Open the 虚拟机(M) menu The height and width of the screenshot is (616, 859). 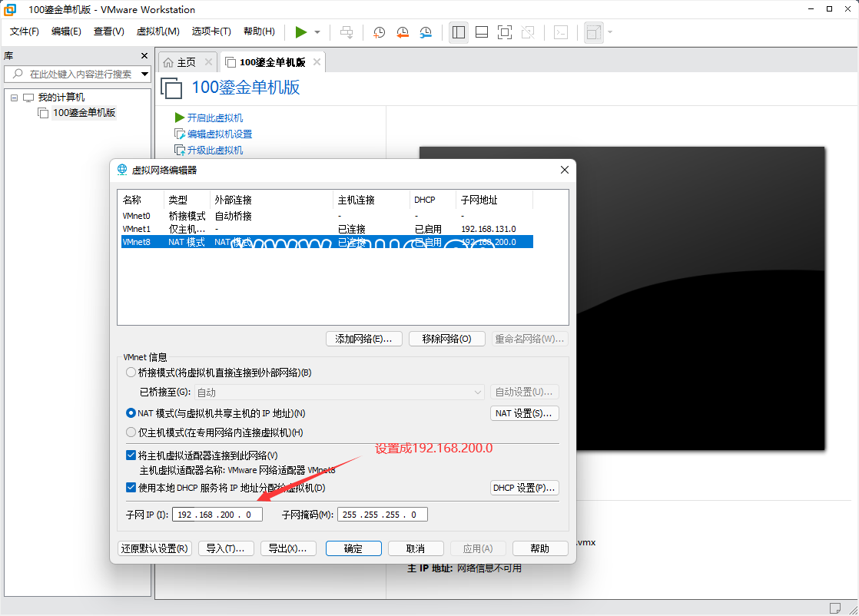158,31
